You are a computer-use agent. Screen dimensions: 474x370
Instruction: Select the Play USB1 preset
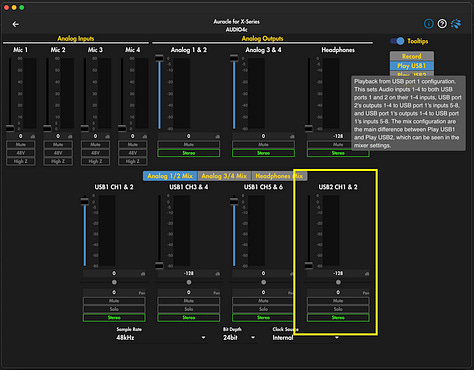click(412, 66)
